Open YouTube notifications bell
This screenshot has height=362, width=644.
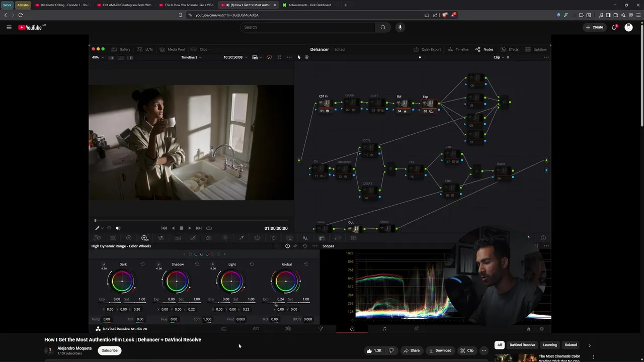(614, 27)
